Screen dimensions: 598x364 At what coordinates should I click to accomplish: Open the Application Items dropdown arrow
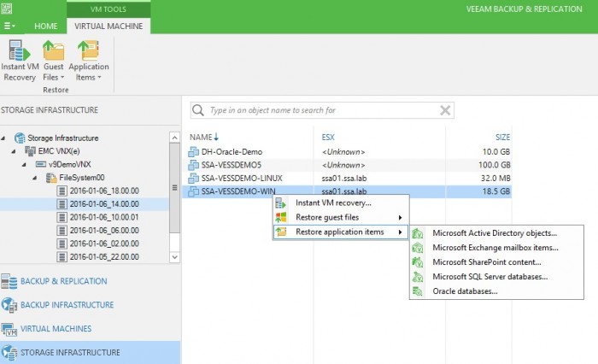coord(99,78)
